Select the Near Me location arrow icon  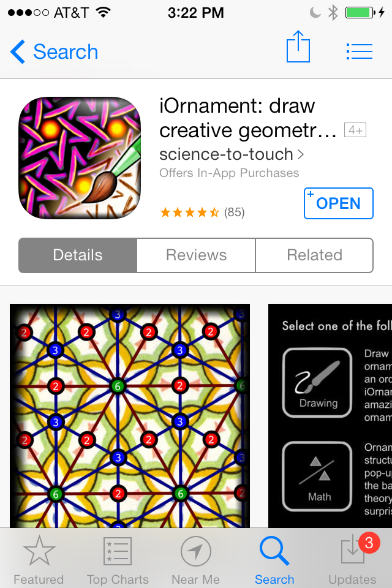tap(196, 551)
